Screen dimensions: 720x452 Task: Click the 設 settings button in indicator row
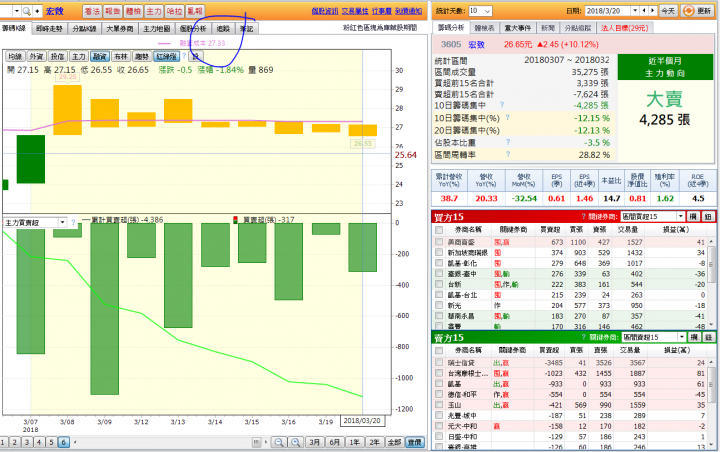pyautogui.click(x=196, y=56)
